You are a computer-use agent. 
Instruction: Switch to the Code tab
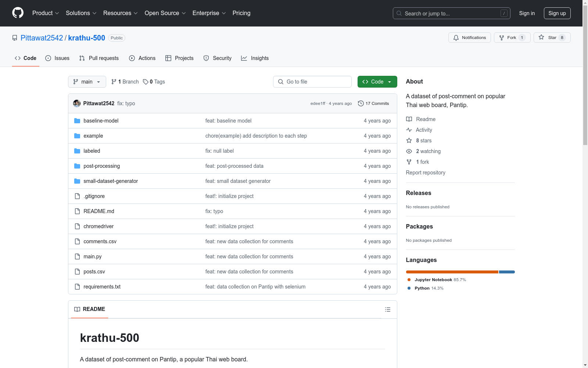coord(26,58)
